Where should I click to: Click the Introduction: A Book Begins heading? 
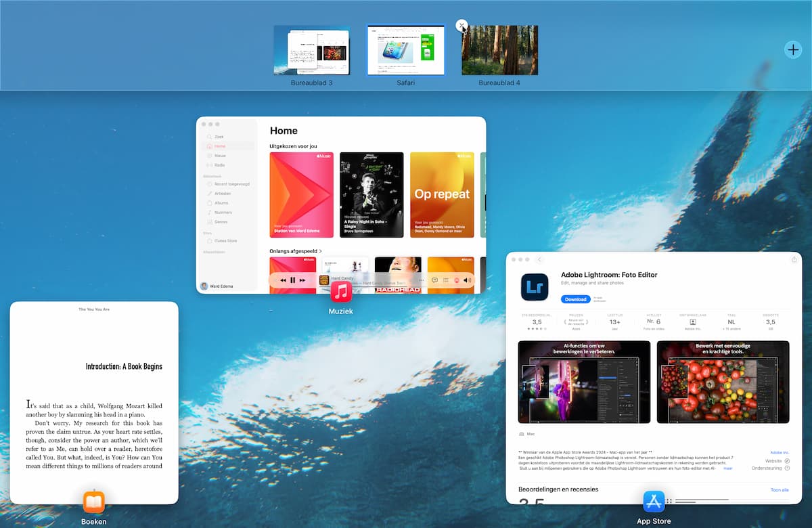coord(124,366)
